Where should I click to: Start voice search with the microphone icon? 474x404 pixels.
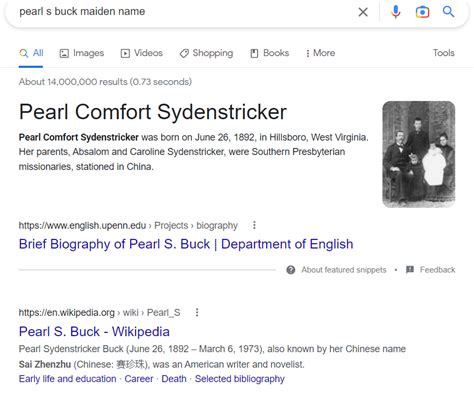[396, 12]
